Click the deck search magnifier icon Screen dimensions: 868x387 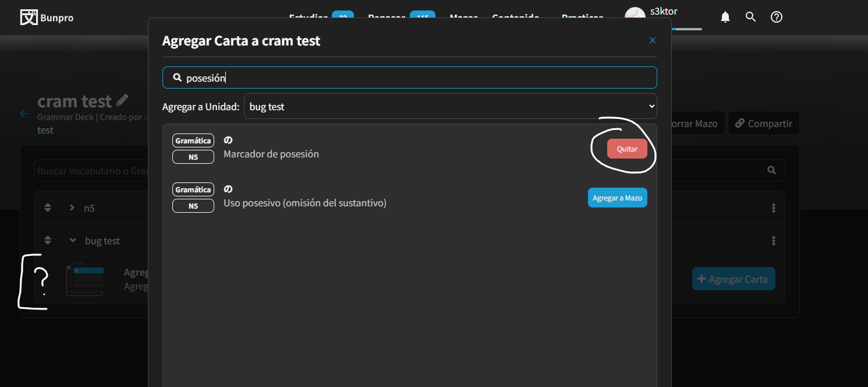pyautogui.click(x=771, y=170)
